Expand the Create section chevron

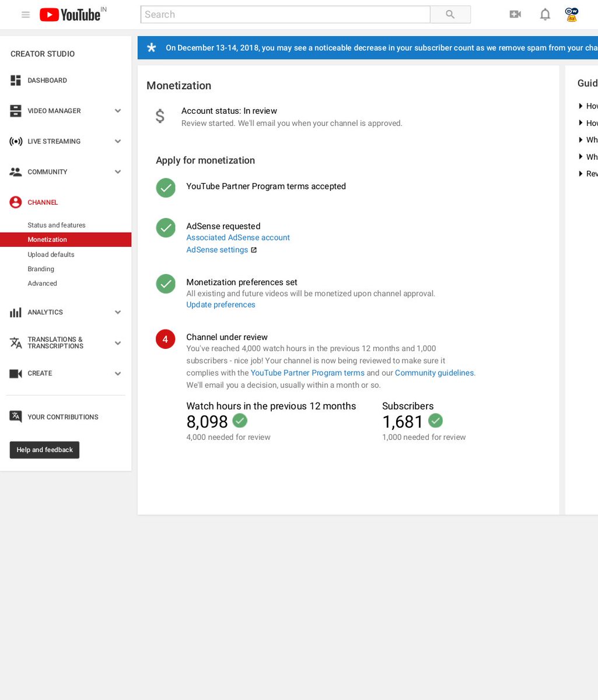118,373
